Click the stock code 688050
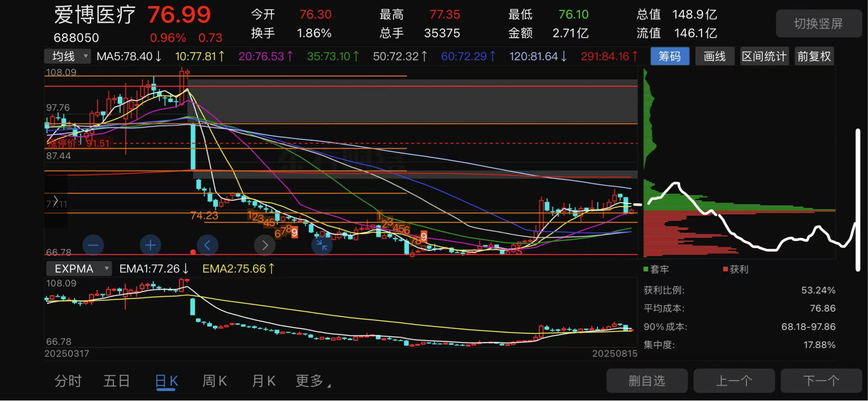Screen dimensions: 868x401 76,38
